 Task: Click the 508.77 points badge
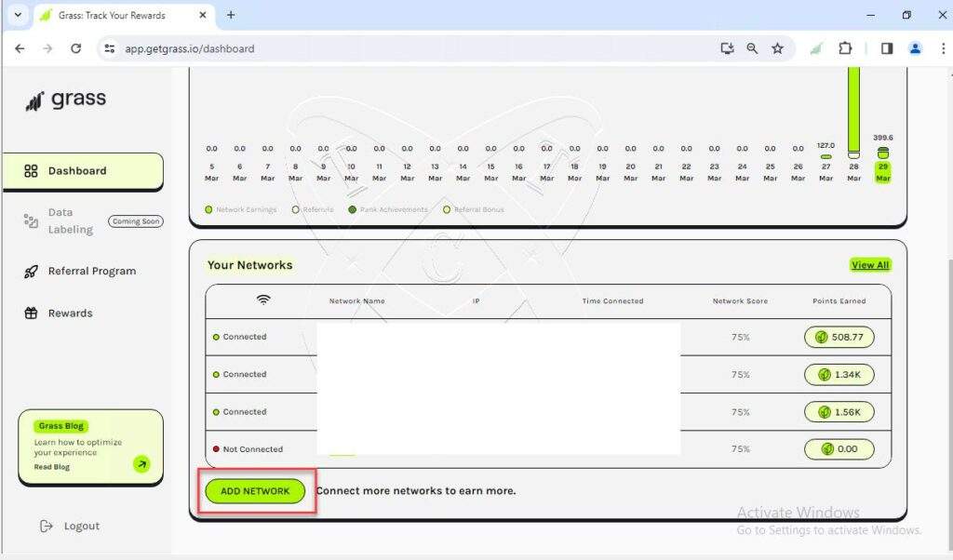click(x=839, y=337)
